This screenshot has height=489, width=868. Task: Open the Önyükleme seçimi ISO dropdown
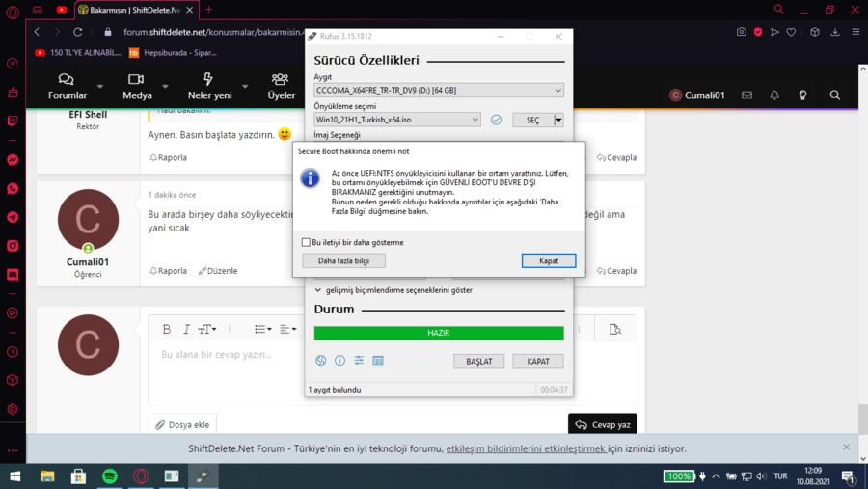pyautogui.click(x=397, y=120)
